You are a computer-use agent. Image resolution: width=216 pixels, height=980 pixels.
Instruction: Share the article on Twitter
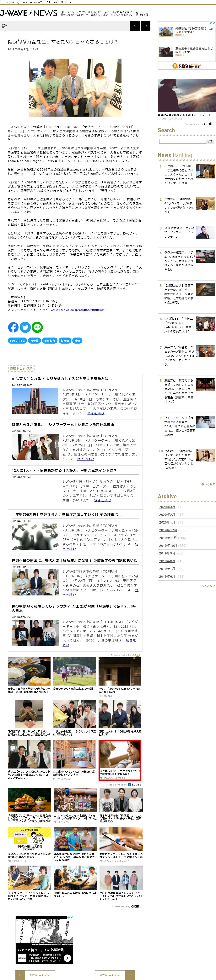point(25,327)
